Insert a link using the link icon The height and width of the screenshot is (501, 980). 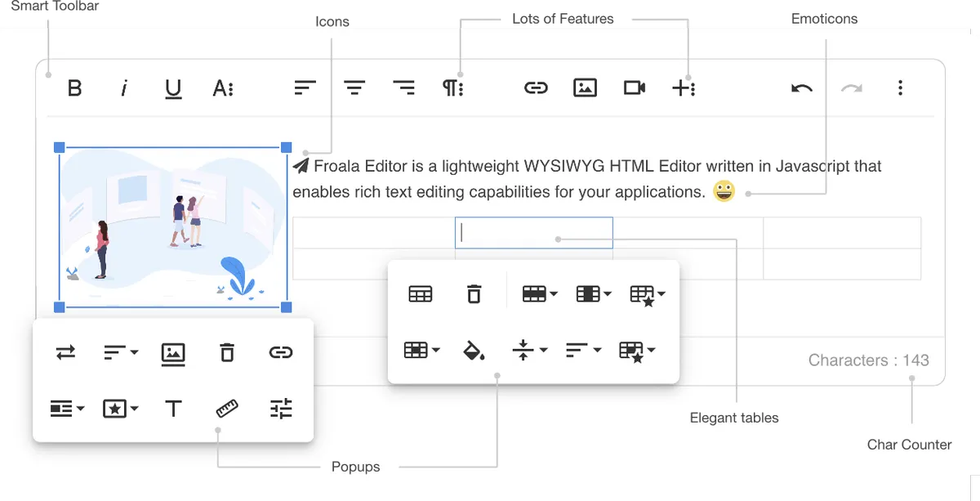click(x=536, y=87)
